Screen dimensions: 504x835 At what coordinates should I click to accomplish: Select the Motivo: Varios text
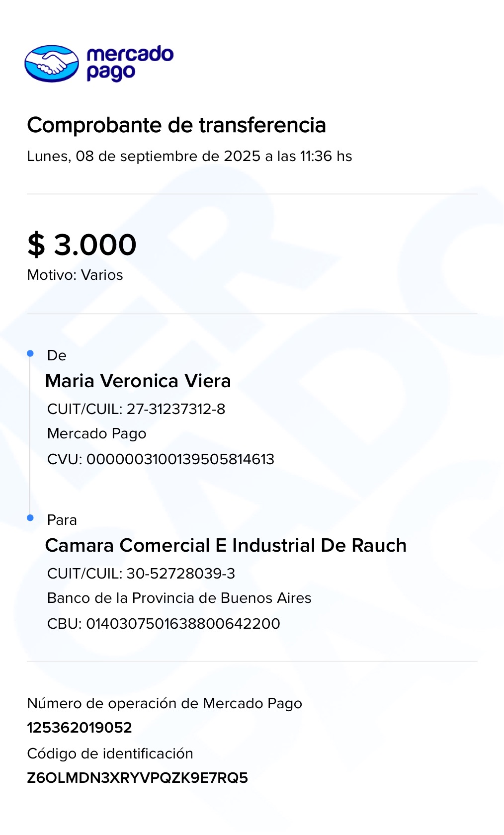click(75, 275)
